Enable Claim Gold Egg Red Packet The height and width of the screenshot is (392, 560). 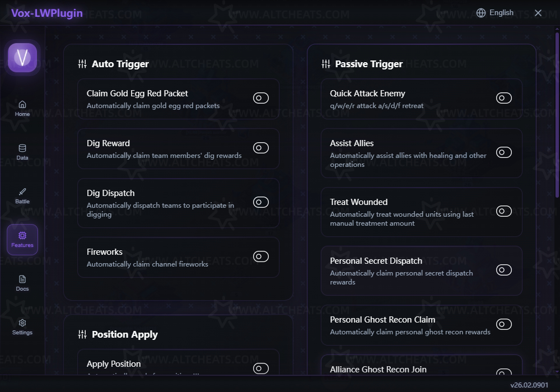(x=260, y=99)
